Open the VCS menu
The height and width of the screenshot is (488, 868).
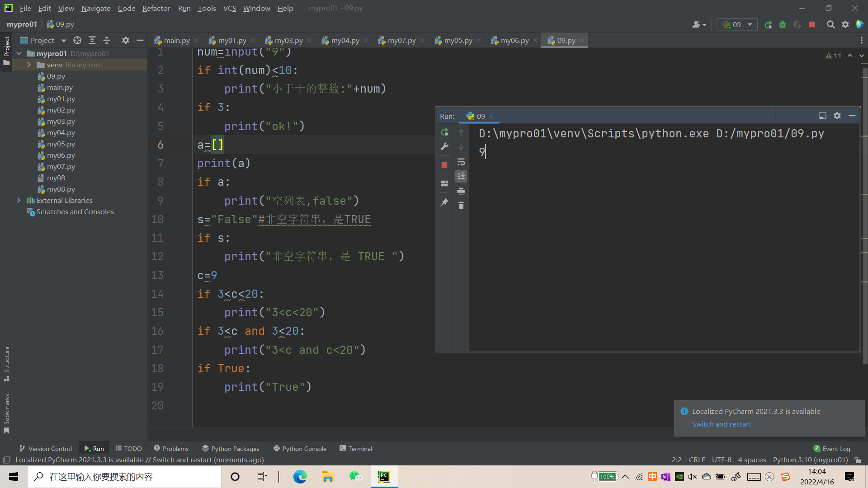230,8
